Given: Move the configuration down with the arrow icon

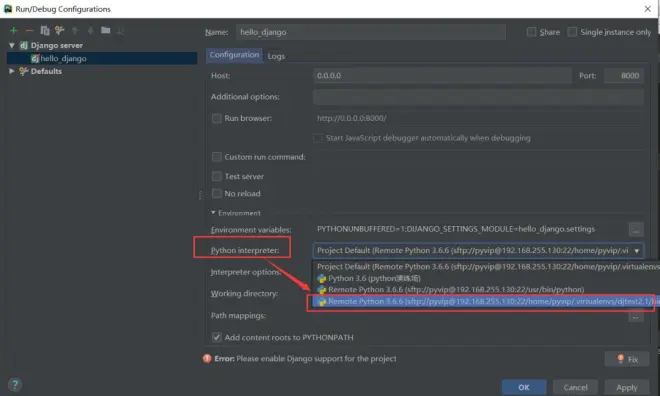Looking at the screenshot, I should (90, 30).
